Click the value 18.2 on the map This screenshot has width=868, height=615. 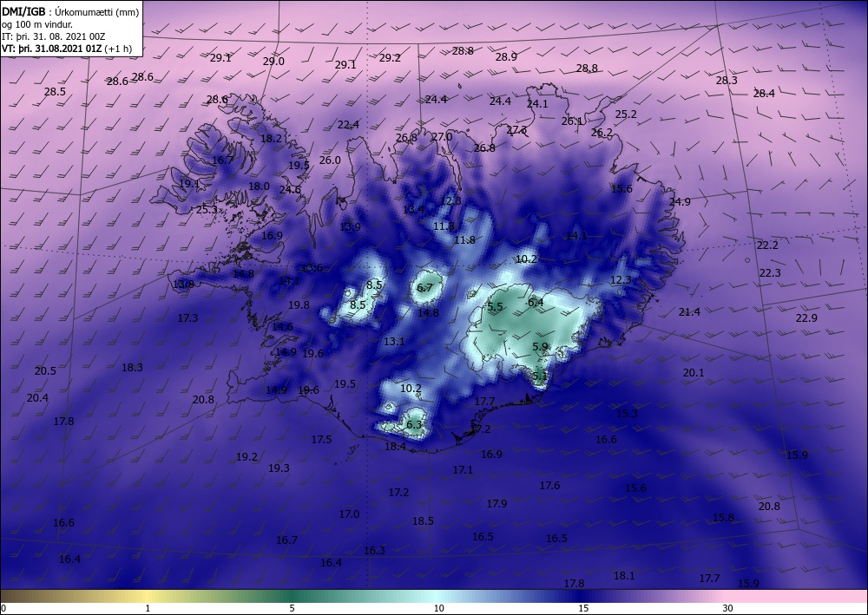pyautogui.click(x=271, y=139)
